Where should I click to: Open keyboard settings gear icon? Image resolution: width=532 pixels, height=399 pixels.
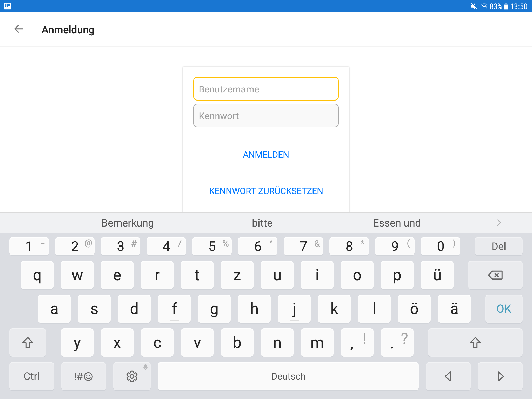[x=132, y=376]
